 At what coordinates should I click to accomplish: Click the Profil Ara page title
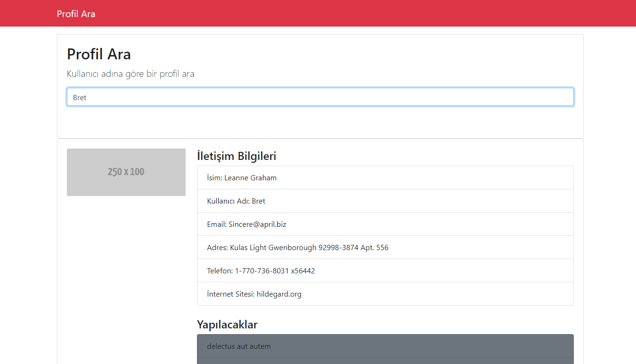99,54
